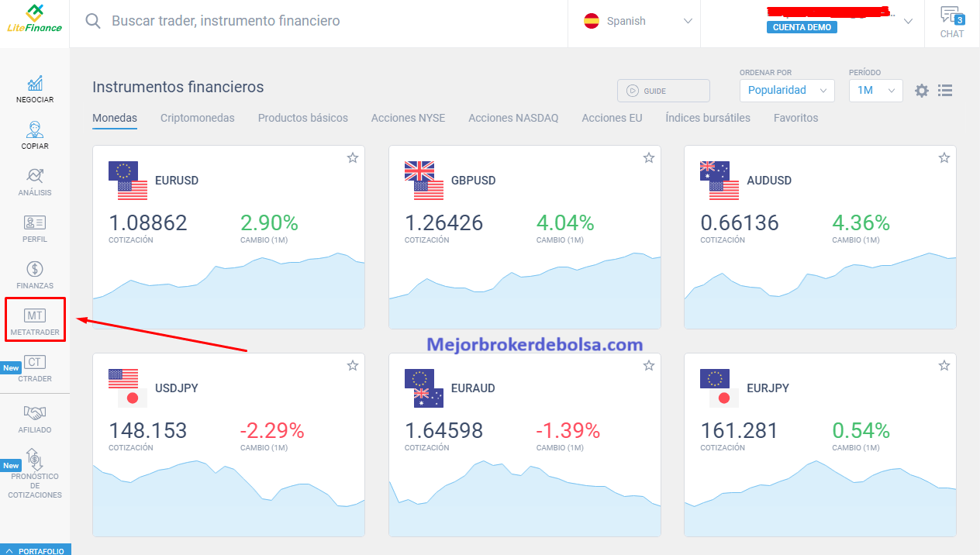The width and height of the screenshot is (980, 555).
Task: Click the Instrumentos financieros heading
Action: (x=178, y=88)
